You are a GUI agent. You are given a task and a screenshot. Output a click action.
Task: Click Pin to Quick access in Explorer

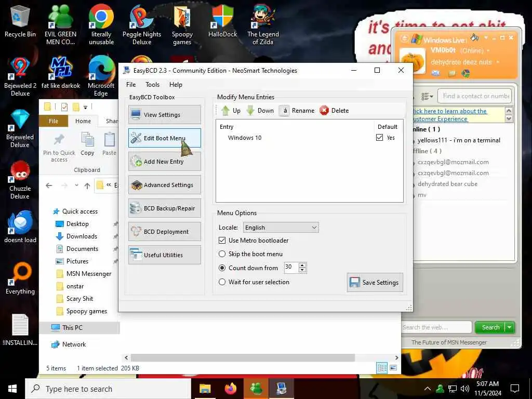click(x=59, y=148)
